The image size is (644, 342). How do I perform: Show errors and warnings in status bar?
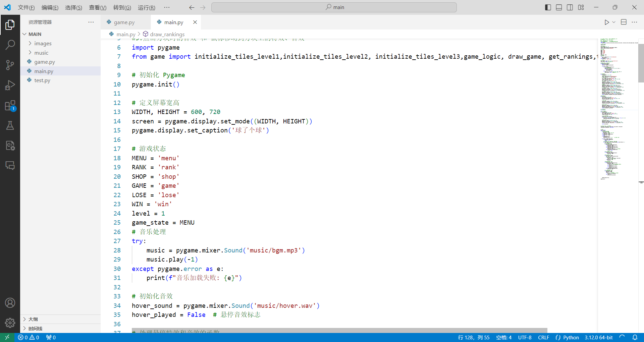pos(29,337)
